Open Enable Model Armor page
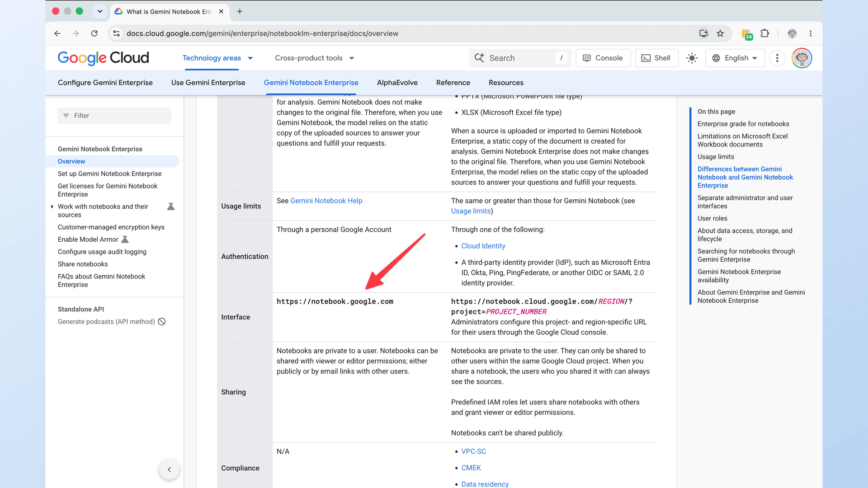868x488 pixels. click(x=88, y=239)
